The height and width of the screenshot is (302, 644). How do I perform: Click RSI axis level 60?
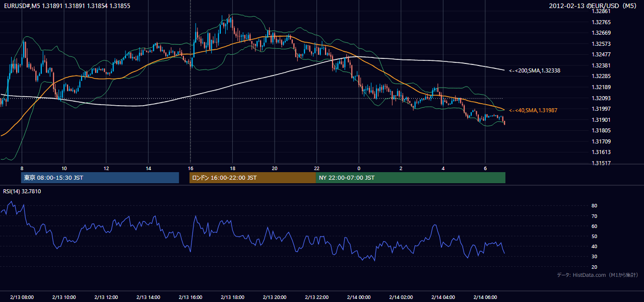tap(595, 226)
